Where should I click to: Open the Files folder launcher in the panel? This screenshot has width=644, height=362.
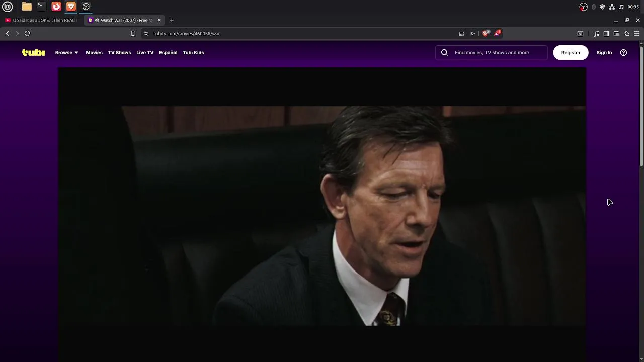27,7
